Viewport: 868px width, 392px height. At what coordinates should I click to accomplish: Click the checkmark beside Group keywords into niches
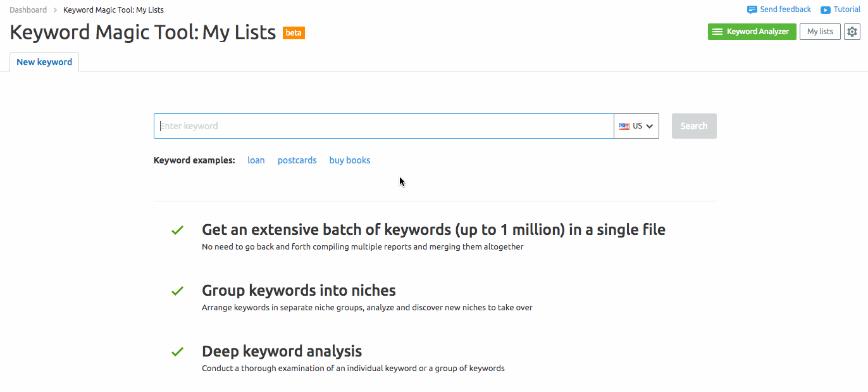tap(177, 291)
